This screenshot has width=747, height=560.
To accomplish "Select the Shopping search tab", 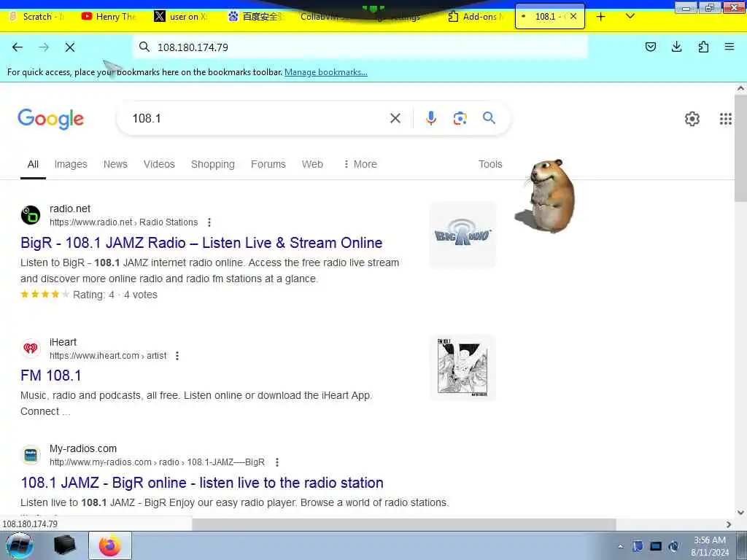I will point(213,164).
